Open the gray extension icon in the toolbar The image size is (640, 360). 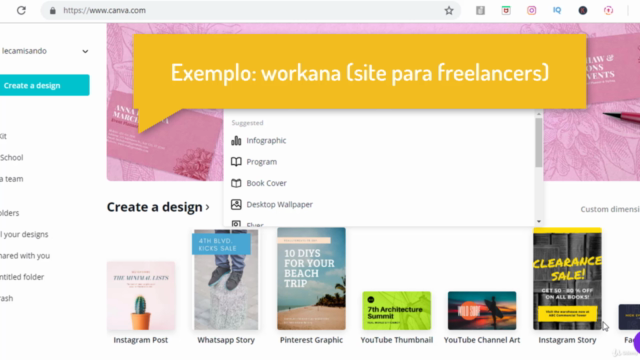[480, 11]
